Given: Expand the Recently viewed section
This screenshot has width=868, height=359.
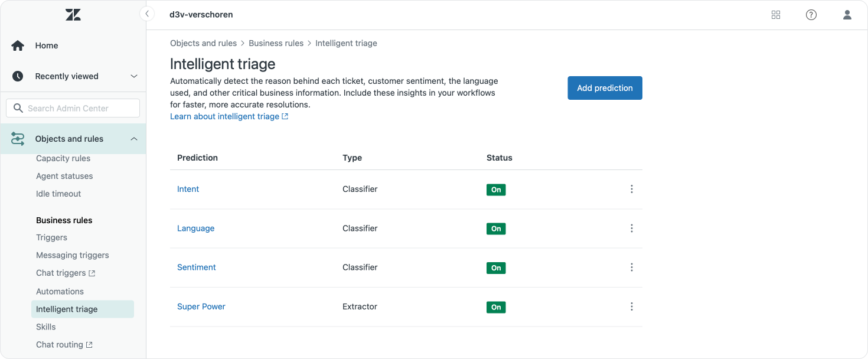Looking at the screenshot, I should [x=134, y=76].
